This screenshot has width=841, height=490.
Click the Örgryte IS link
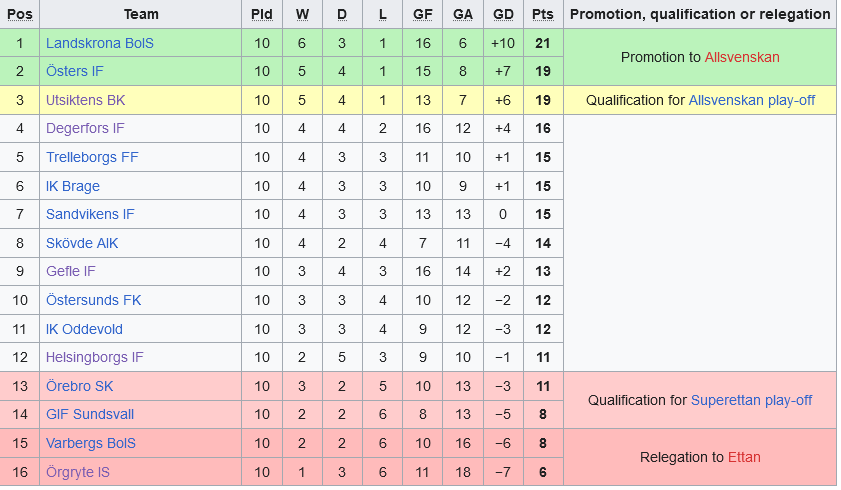coord(79,471)
